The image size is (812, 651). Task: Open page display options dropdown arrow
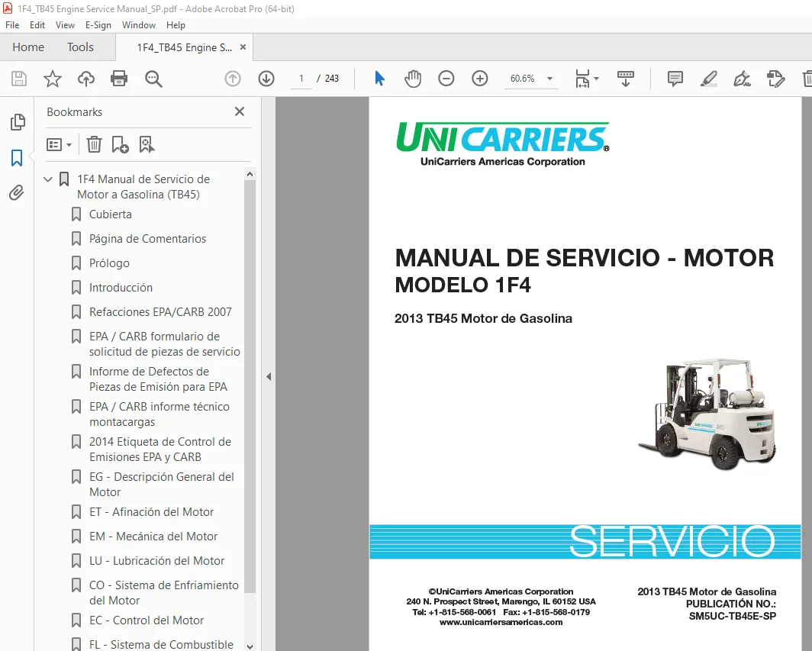click(x=597, y=79)
